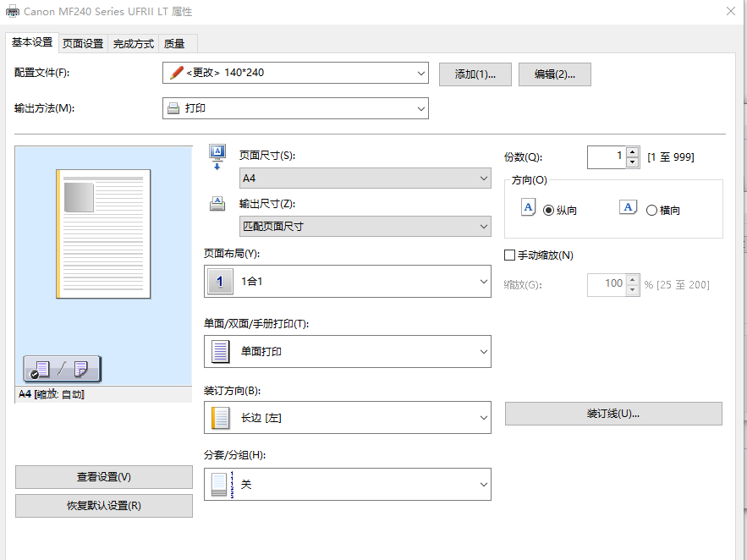Click the 份数 copies input field
Image resolution: width=747 pixels, height=560 pixels.
pyautogui.click(x=607, y=157)
